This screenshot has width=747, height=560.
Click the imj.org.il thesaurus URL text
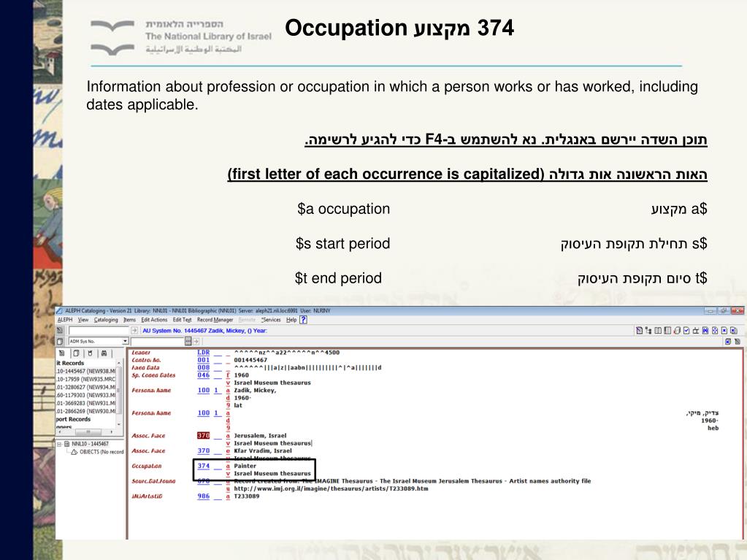pos(331,488)
